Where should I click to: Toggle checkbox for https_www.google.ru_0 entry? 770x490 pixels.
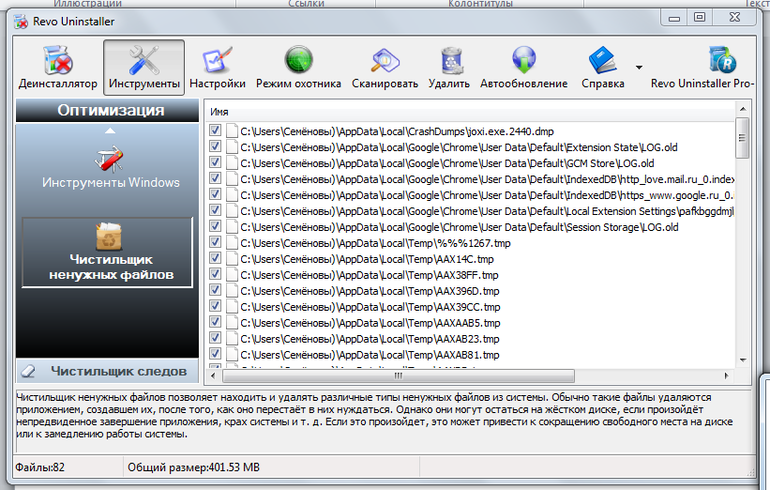coord(215,194)
